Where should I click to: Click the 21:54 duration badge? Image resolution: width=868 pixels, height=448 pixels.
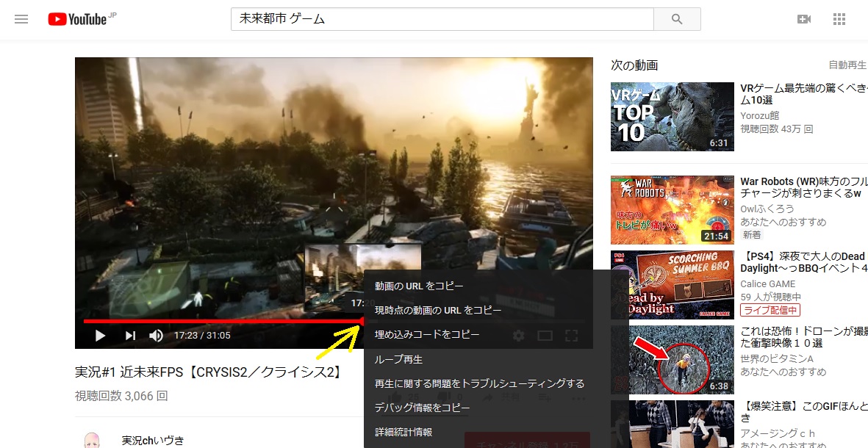click(717, 236)
